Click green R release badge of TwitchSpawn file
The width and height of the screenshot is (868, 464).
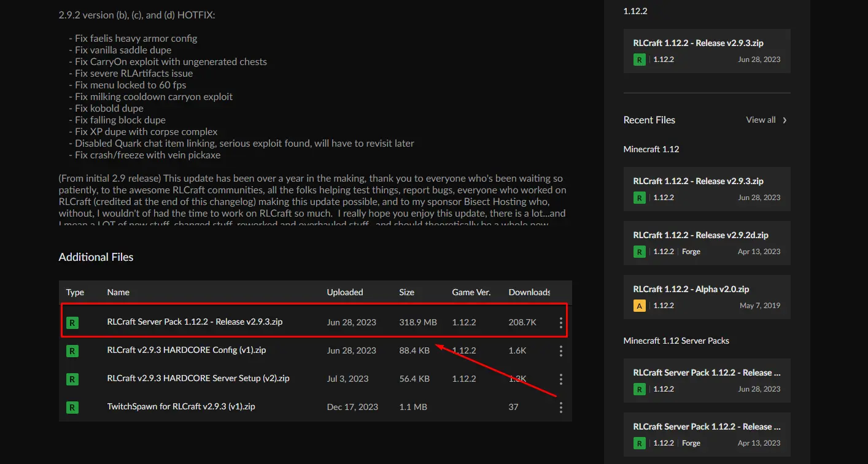(72, 407)
